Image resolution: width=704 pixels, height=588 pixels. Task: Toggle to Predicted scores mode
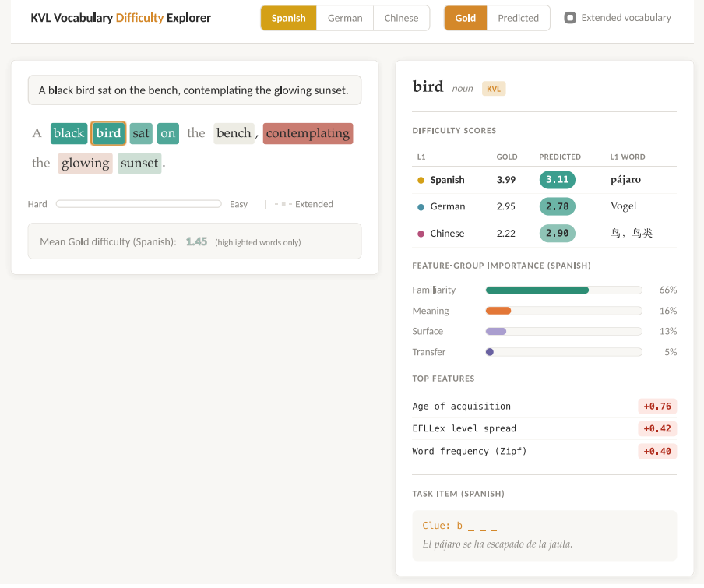[518, 18]
